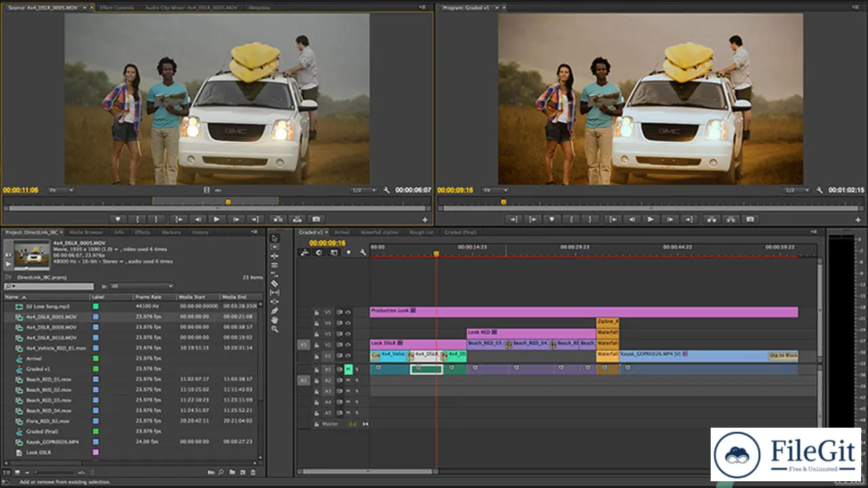868x488 pixels.
Task: Play the Program monitor sequence
Action: coord(651,219)
